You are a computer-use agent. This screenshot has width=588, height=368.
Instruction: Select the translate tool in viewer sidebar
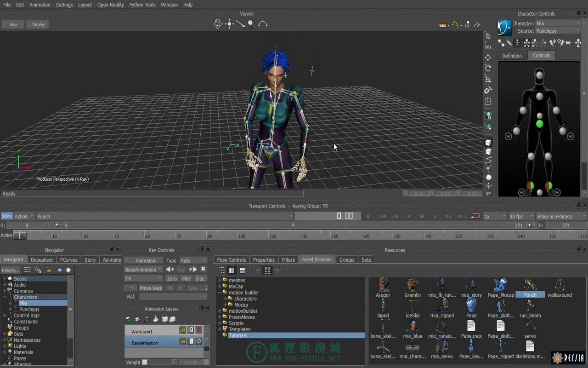point(488,57)
